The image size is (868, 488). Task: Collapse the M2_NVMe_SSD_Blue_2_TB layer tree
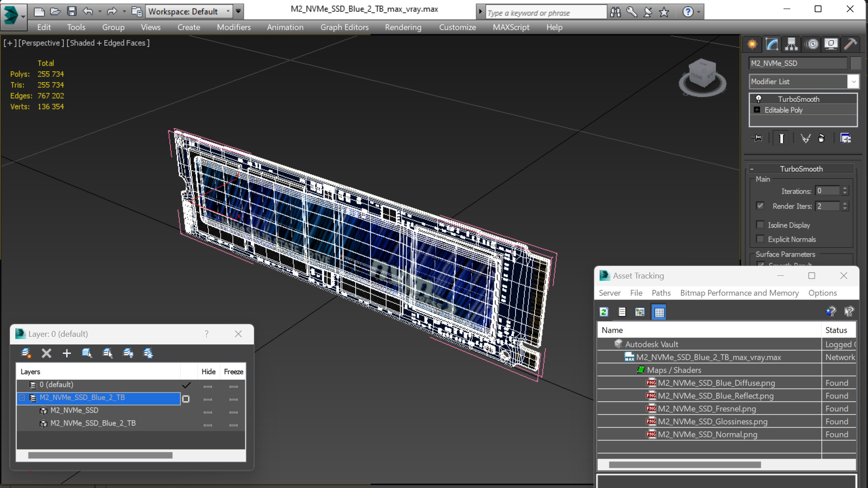click(22, 398)
